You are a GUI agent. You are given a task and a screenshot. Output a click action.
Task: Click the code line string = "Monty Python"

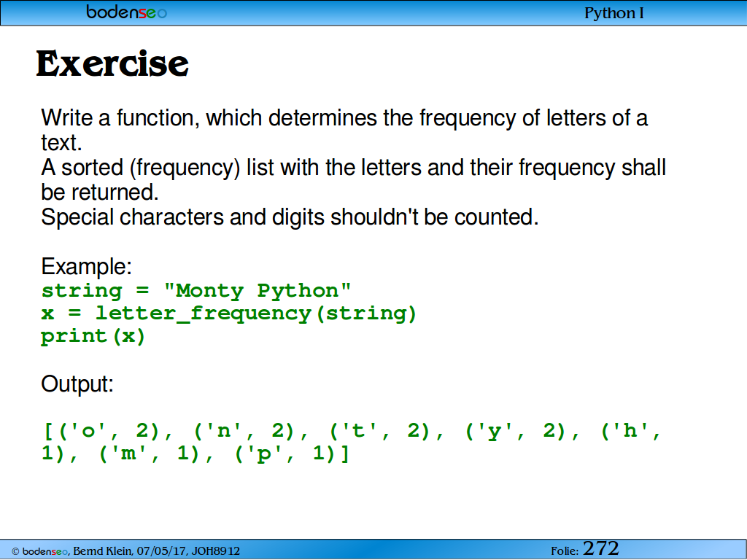(x=196, y=290)
